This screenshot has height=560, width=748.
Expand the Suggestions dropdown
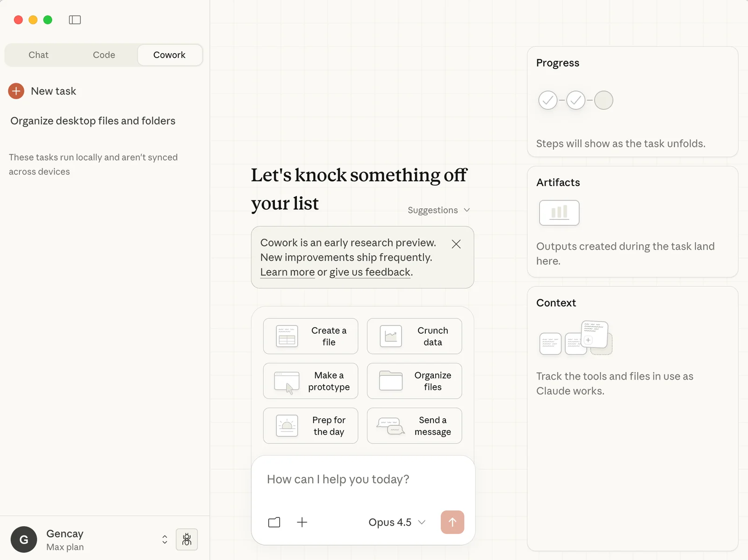coord(439,210)
